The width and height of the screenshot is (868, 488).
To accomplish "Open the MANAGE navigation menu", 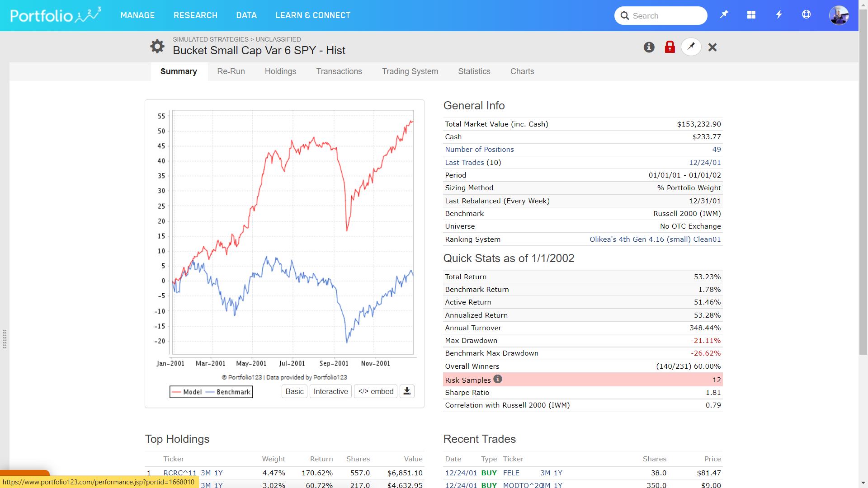I will pos(137,15).
